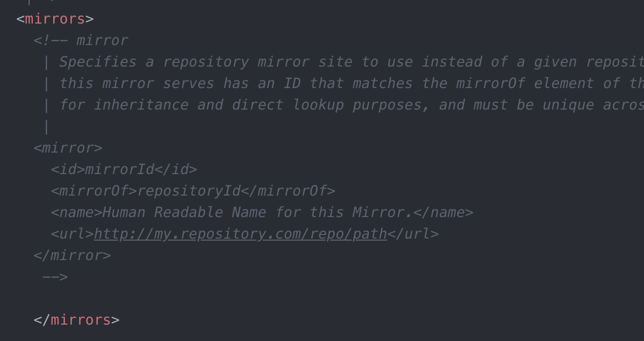The image size is (644, 341).
Task: Click the commented opening mirror tag
Action: click(68, 148)
